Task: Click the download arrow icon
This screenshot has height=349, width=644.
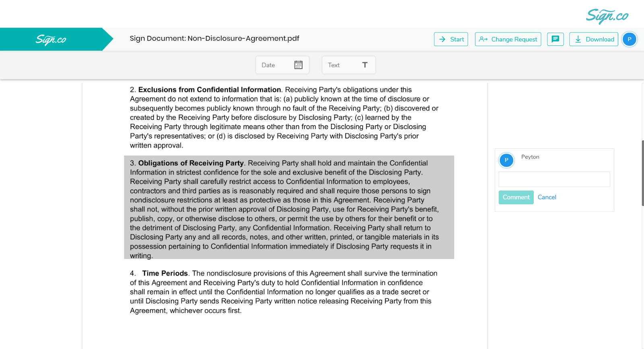Action: click(x=578, y=39)
